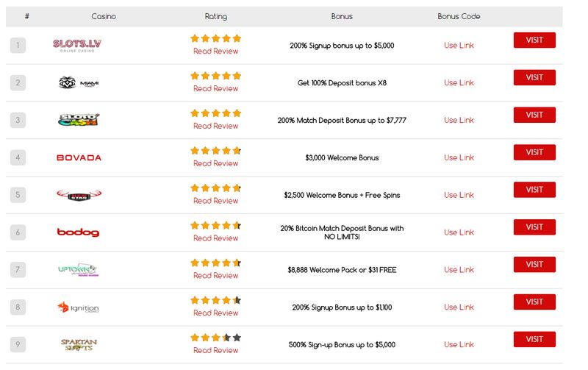Screen dimensions: 588x370
Task: Open the Slots.lv casino logo
Action: click(77, 46)
